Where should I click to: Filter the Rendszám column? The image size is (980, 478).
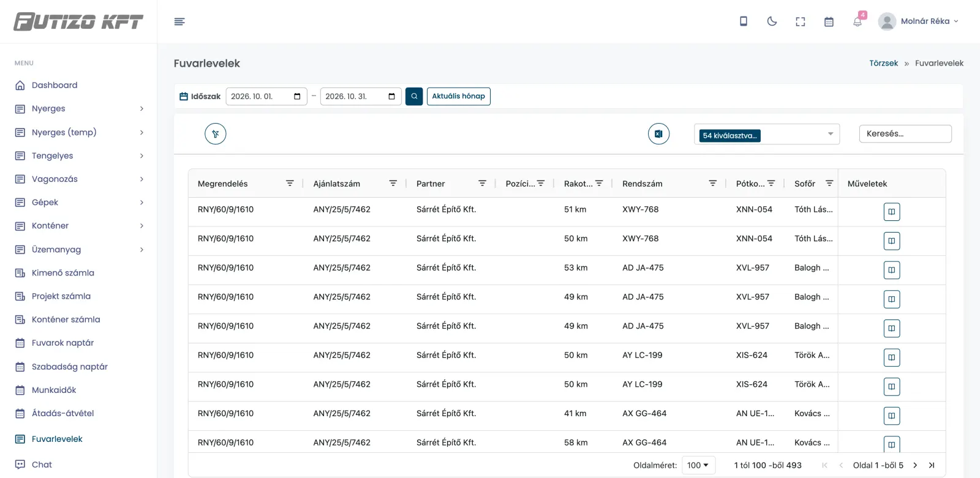[712, 183]
